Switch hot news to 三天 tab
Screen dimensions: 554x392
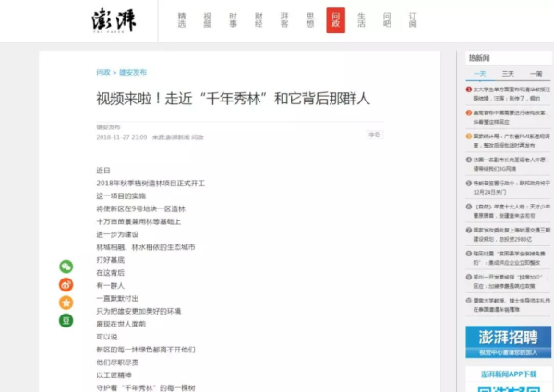(x=508, y=73)
